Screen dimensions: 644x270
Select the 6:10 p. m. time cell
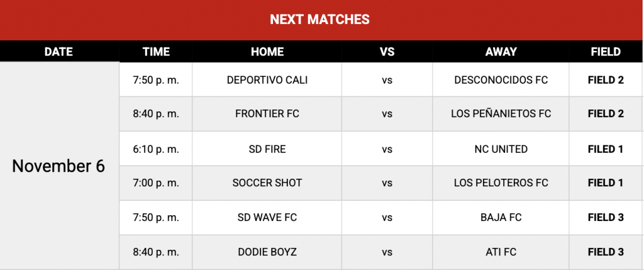[156, 149]
